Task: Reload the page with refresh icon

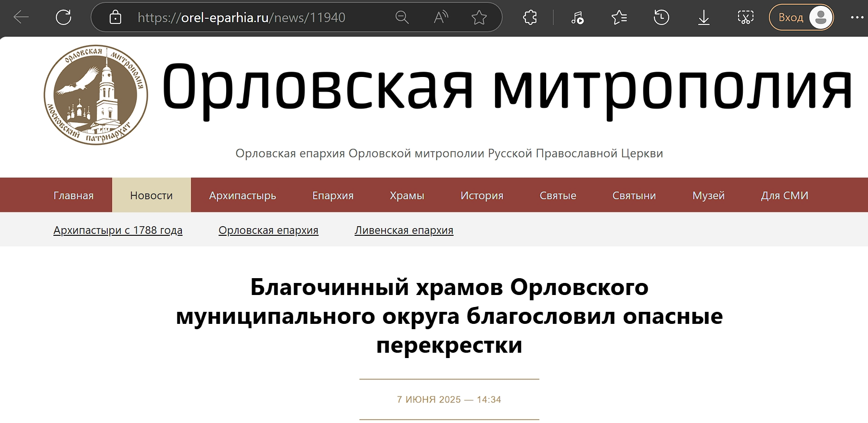Action: (x=64, y=18)
